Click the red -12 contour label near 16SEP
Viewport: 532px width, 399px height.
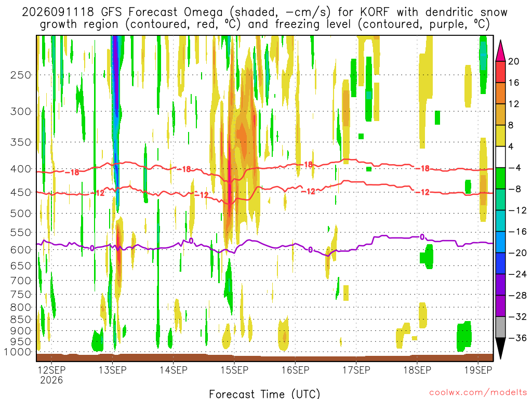click(309, 191)
